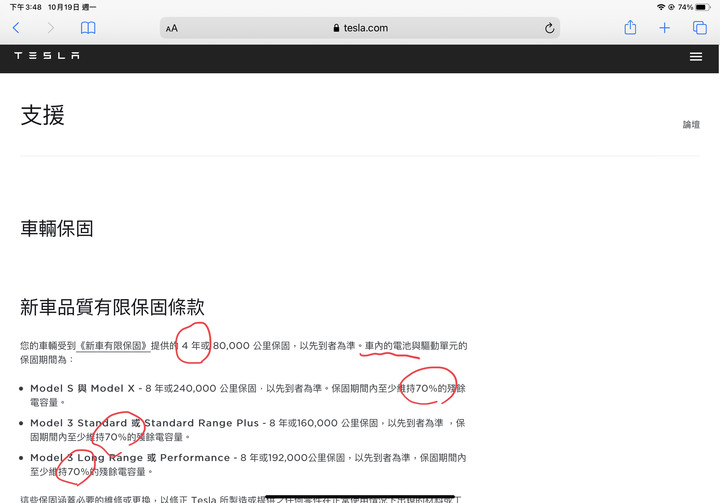Open the Tesla hamburger menu

[696, 56]
